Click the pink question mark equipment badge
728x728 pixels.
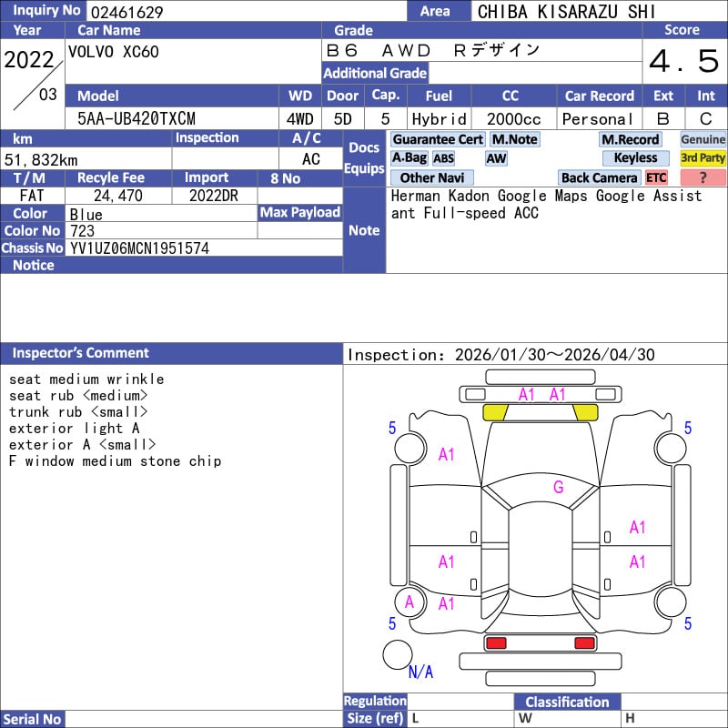pyautogui.click(x=703, y=177)
